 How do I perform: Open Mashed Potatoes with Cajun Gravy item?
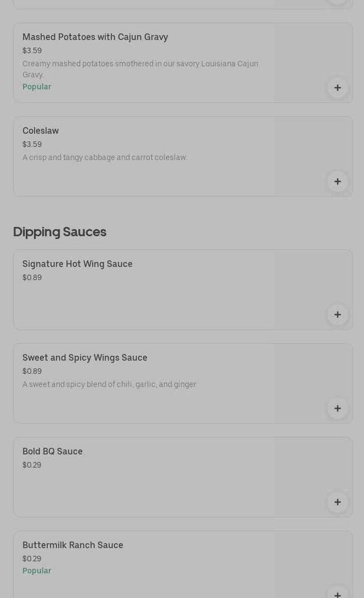pyautogui.click(x=95, y=37)
